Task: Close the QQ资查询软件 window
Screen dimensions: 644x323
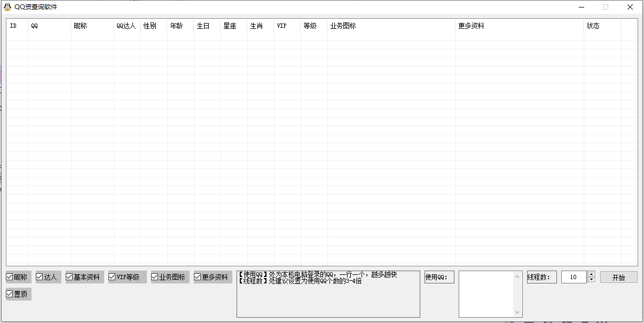Action: [630, 7]
